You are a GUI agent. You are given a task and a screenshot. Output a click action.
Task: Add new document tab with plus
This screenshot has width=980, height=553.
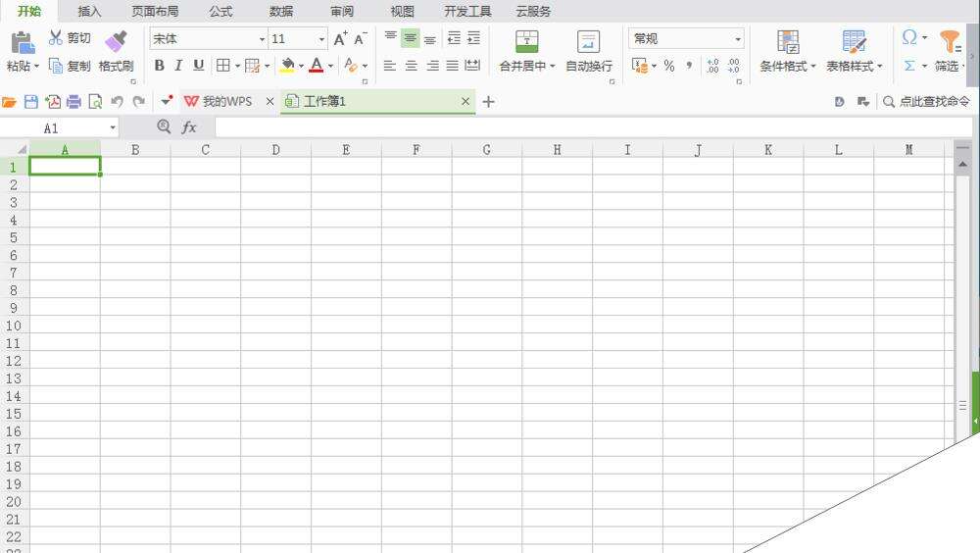tap(489, 101)
